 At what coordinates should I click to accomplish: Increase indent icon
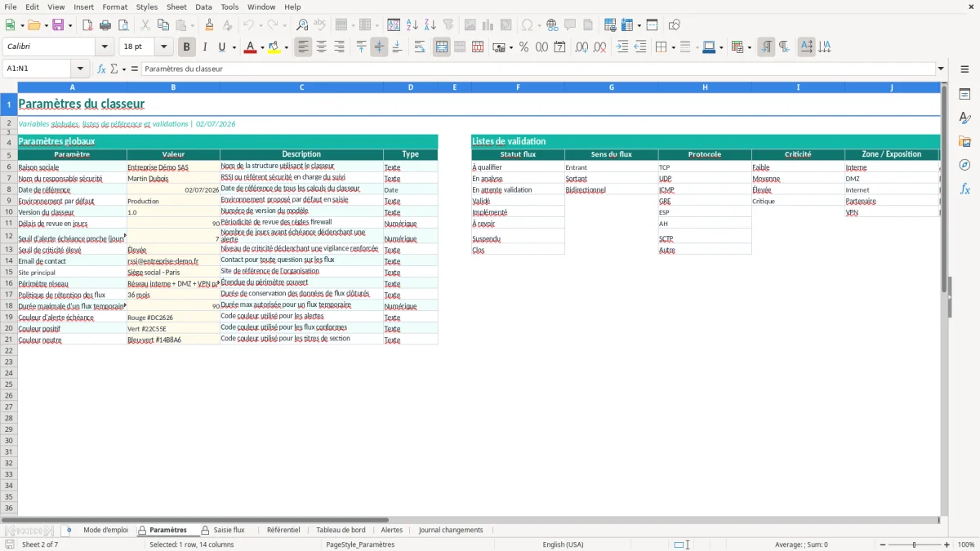pos(622,47)
